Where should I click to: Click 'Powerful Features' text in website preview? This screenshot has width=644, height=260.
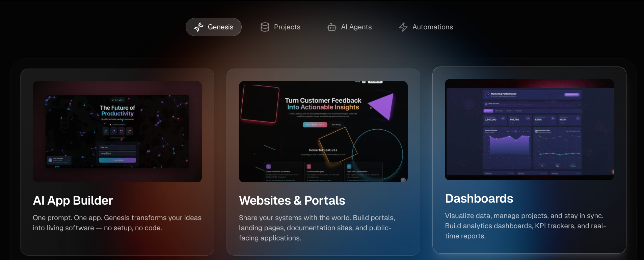[323, 150]
